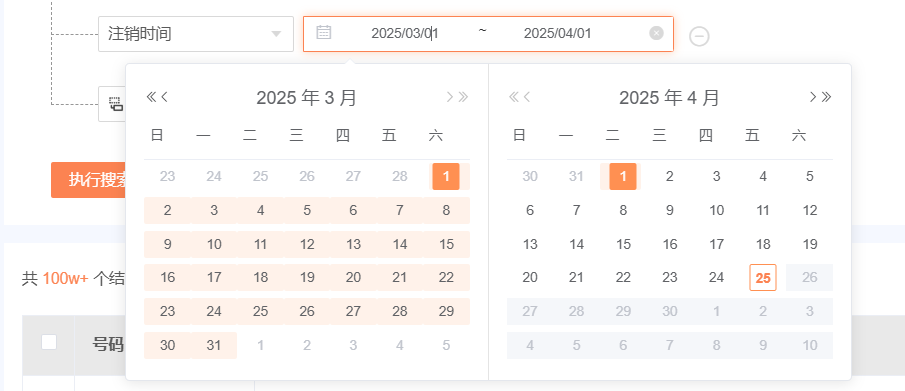Tick the header checkbox beside 号码
905x391 pixels.
(49, 342)
